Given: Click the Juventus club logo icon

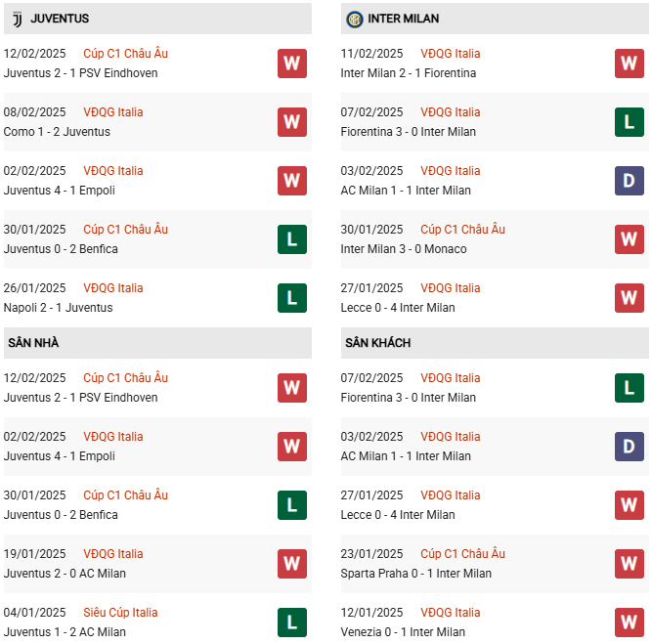Looking at the screenshot, I should [x=18, y=19].
